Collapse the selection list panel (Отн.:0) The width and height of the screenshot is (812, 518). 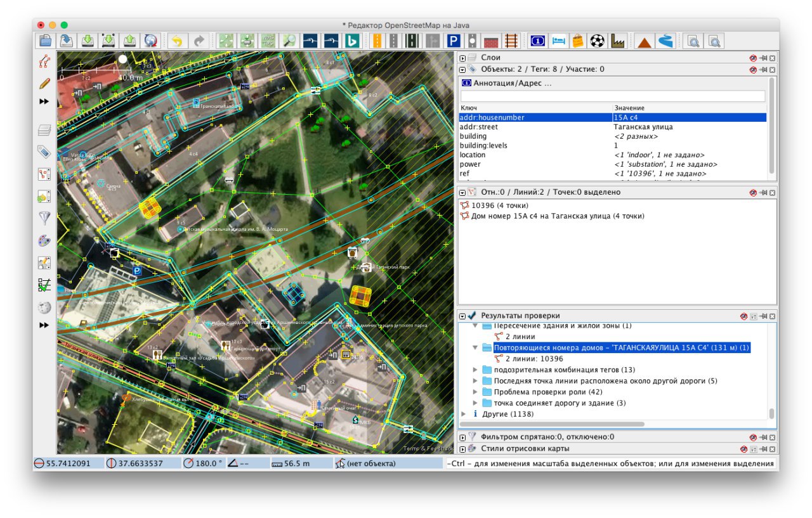462,192
